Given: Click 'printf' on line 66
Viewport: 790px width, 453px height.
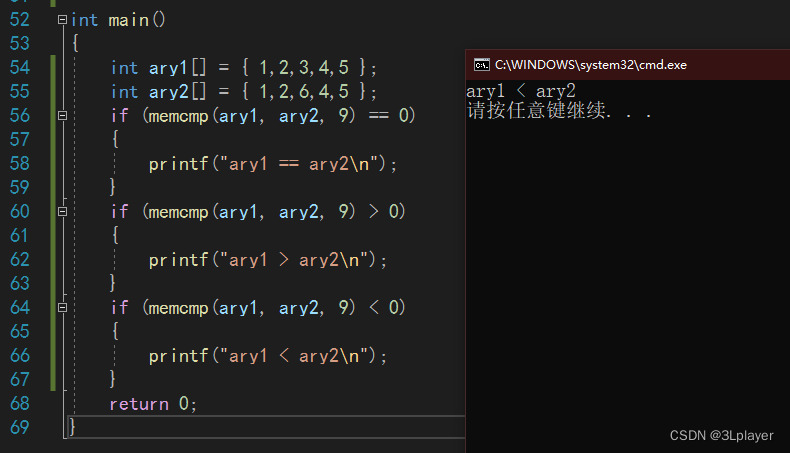Looking at the screenshot, I should (178, 356).
